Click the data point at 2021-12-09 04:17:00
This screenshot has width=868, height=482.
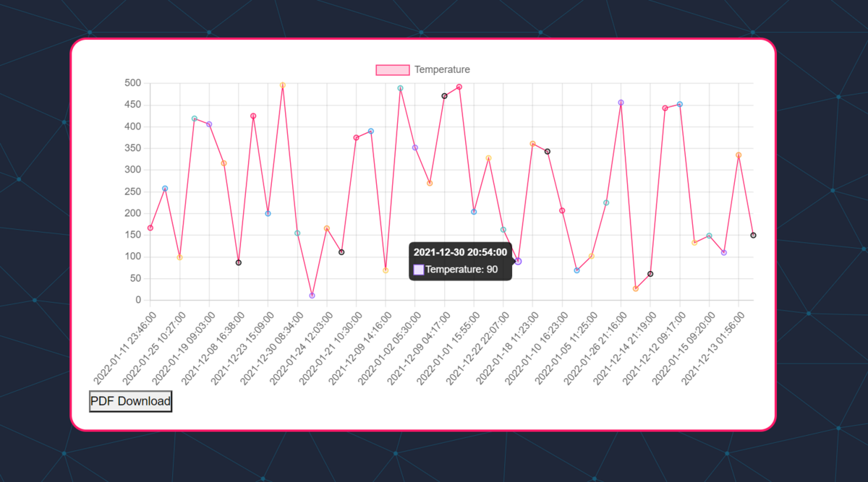[x=444, y=96]
